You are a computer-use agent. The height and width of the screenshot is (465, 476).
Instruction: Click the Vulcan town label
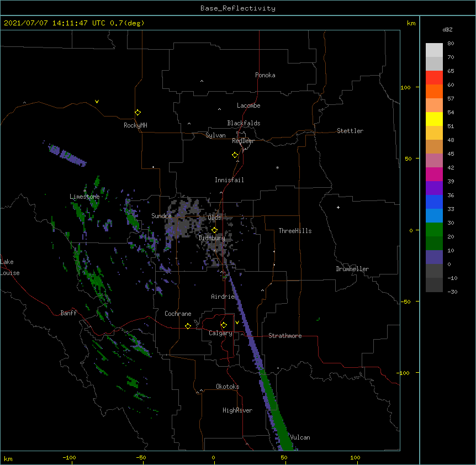click(300, 437)
